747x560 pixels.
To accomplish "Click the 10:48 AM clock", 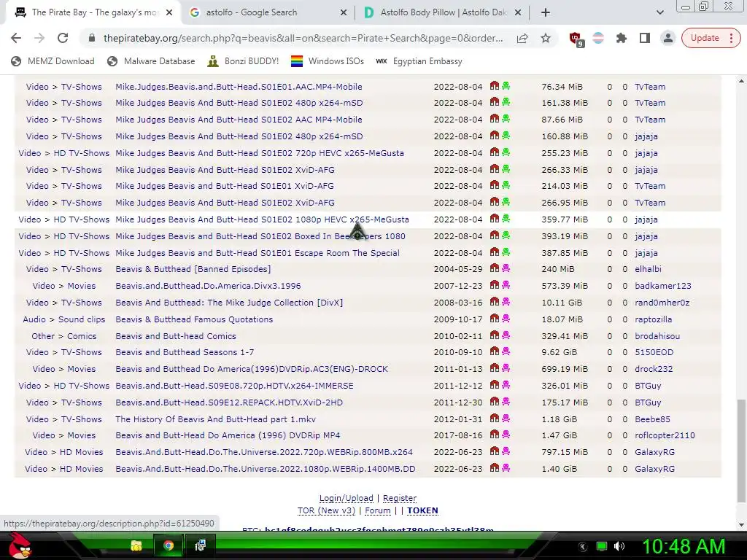I will point(684,546).
